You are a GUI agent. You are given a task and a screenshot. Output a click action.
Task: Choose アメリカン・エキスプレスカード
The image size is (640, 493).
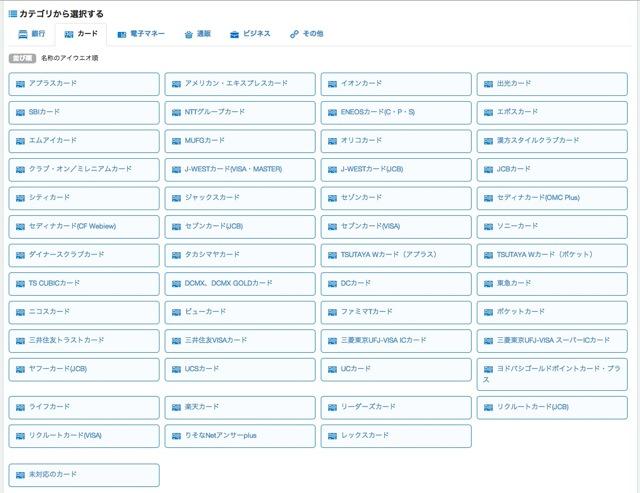pos(238,84)
